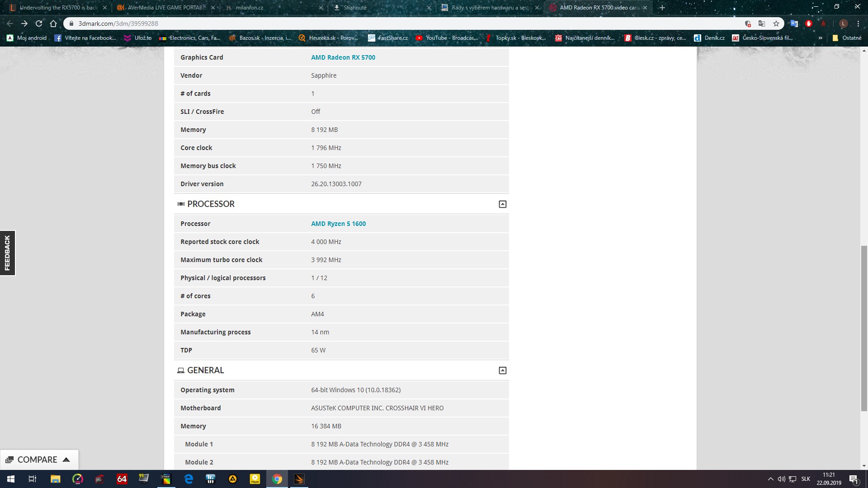Open Windows Start menu
The width and height of the screenshot is (868, 488).
[11, 479]
